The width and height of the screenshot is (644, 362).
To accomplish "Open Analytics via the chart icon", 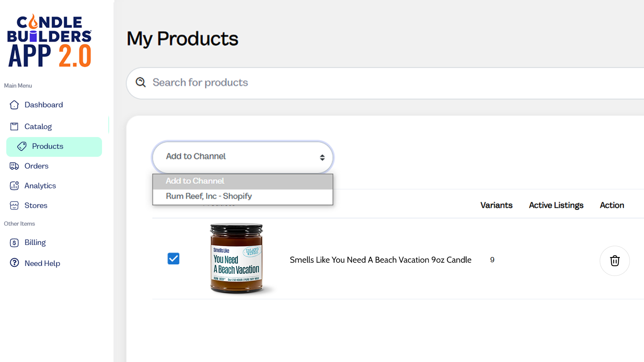I will click(x=14, y=185).
